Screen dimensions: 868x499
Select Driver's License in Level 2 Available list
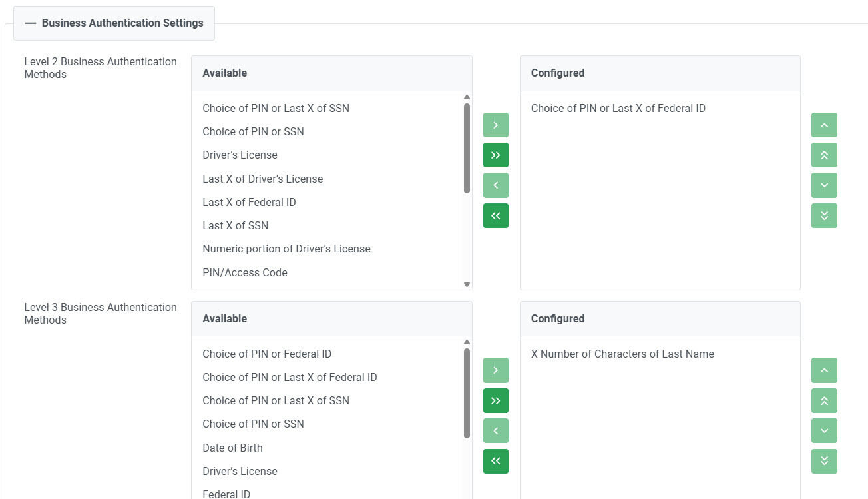coord(327,155)
